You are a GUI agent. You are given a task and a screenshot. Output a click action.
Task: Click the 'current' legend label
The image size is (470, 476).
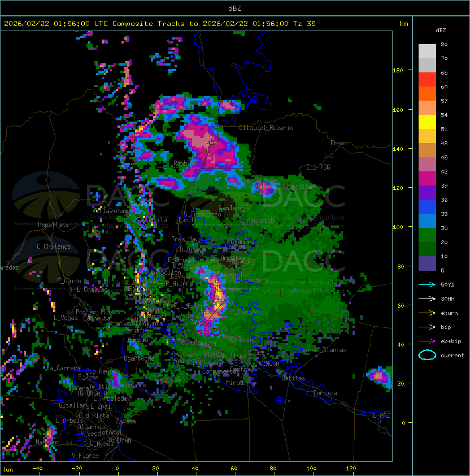[452, 356]
